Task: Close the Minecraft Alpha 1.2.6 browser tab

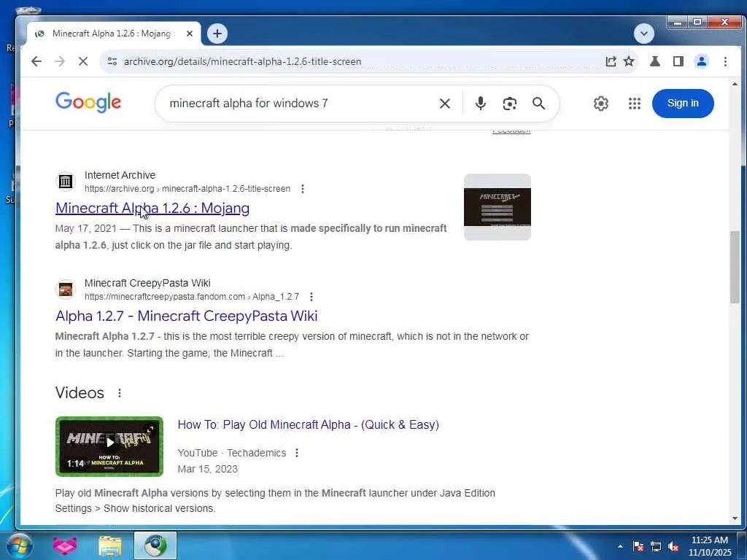Action: pyautogui.click(x=190, y=34)
